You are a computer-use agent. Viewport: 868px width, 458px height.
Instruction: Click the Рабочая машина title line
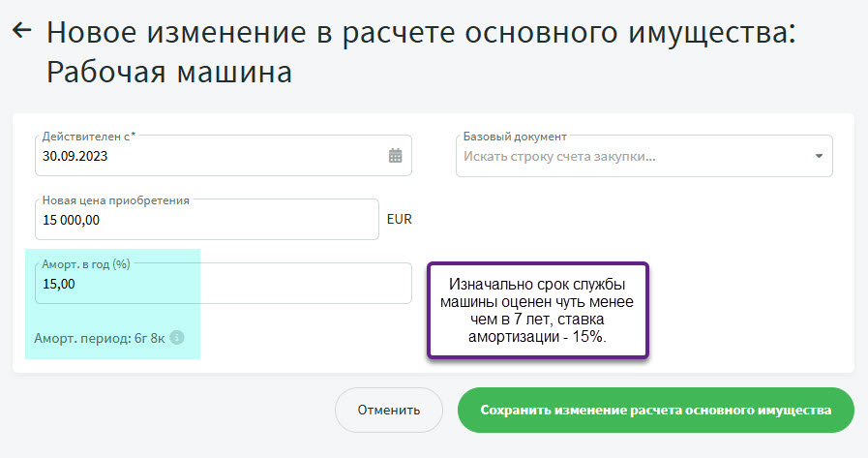tap(168, 73)
